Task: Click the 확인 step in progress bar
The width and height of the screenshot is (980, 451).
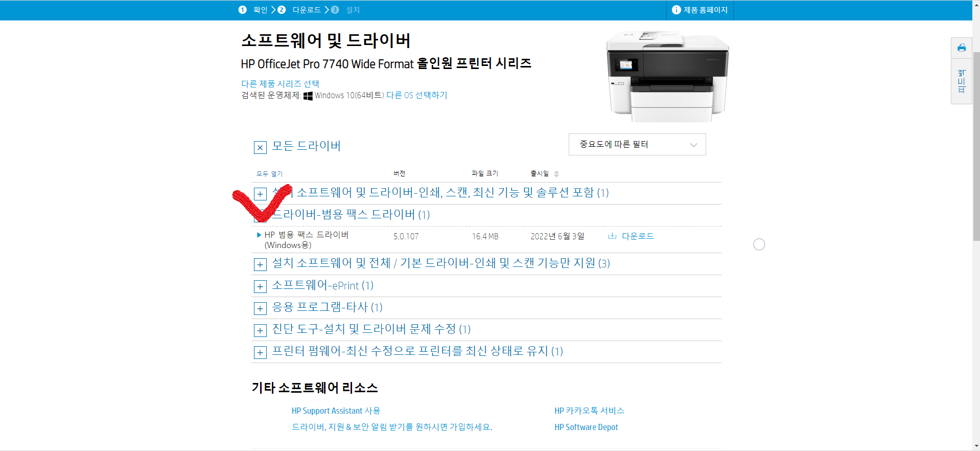Action: pyautogui.click(x=261, y=10)
